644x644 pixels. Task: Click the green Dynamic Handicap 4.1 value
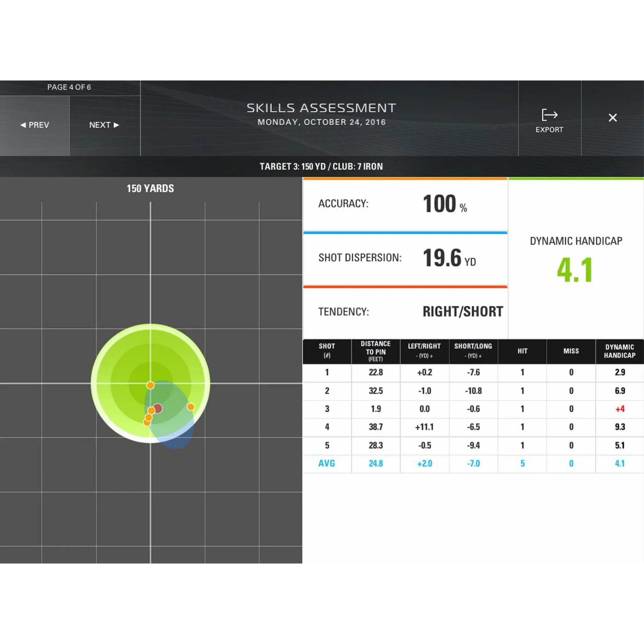pos(575,270)
